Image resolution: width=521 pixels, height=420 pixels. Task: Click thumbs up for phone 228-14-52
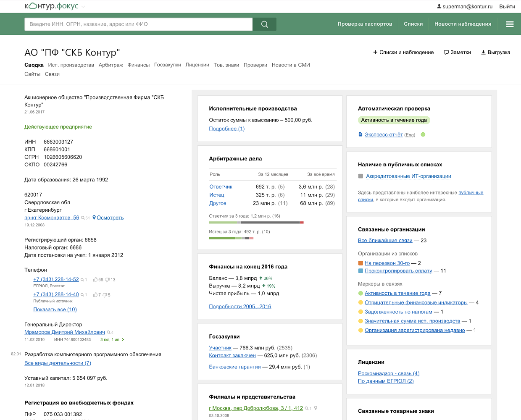tap(95, 280)
